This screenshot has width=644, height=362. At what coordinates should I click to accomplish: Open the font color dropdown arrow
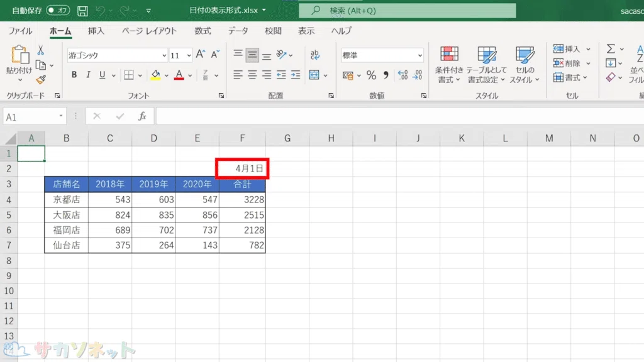pos(190,75)
